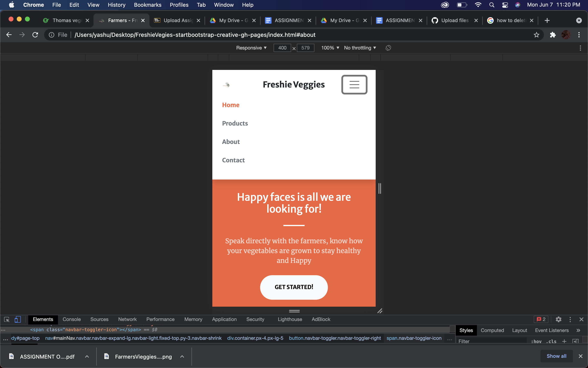Open the Bookmarks menu
The width and height of the screenshot is (588, 368).
tap(148, 5)
